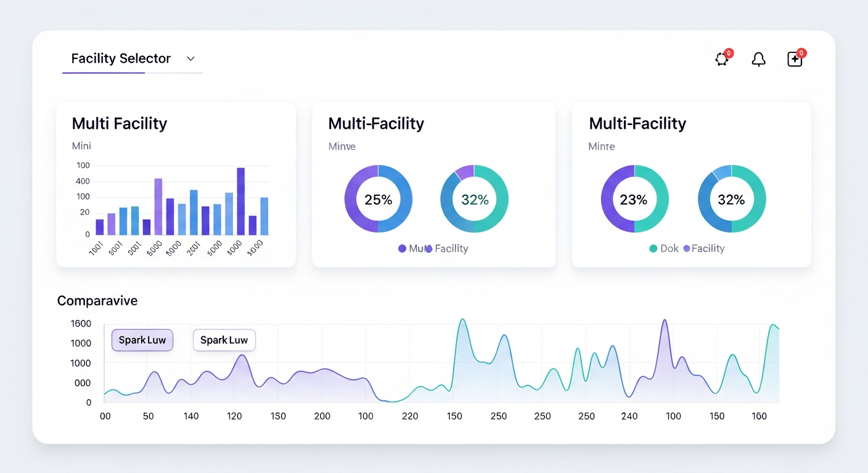Image resolution: width=868 pixels, height=473 pixels.
Task: Click the add-new plus icon with badge
Action: 795,59
